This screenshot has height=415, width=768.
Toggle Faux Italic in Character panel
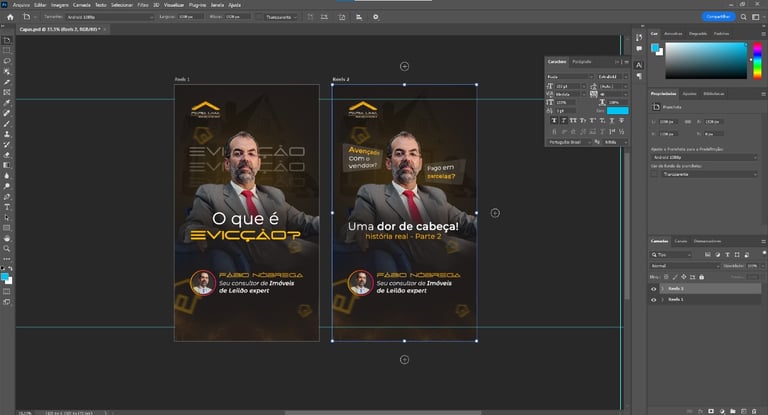tap(563, 121)
